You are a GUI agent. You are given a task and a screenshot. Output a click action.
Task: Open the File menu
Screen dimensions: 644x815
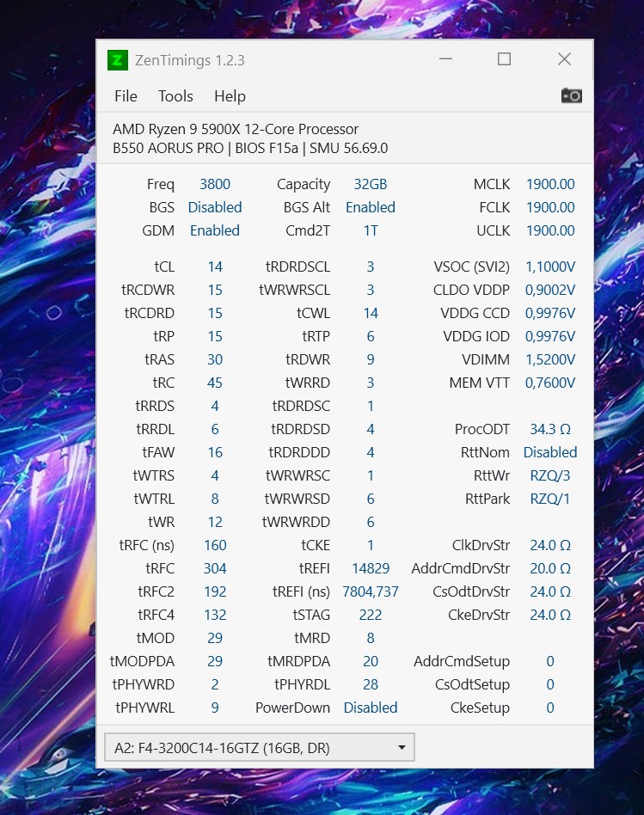(126, 96)
